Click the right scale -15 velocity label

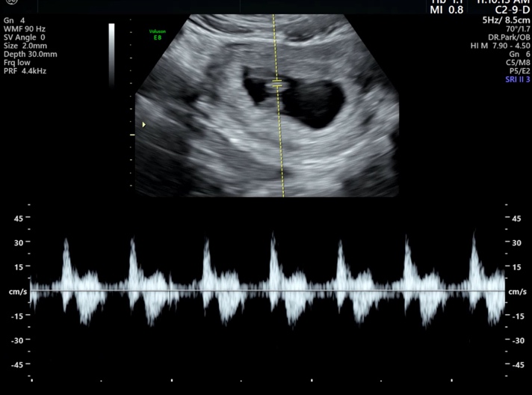(x=518, y=316)
